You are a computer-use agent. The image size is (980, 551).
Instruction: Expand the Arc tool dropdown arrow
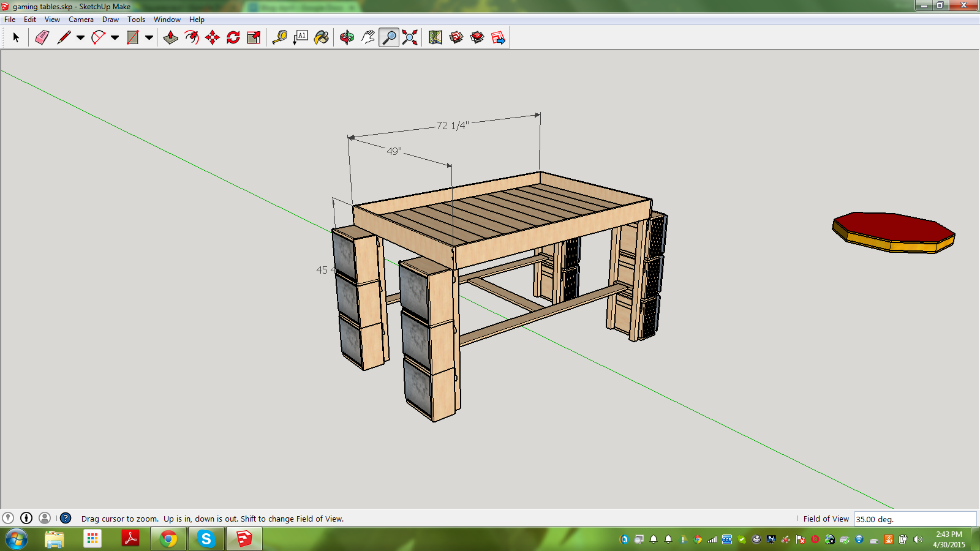coord(115,38)
